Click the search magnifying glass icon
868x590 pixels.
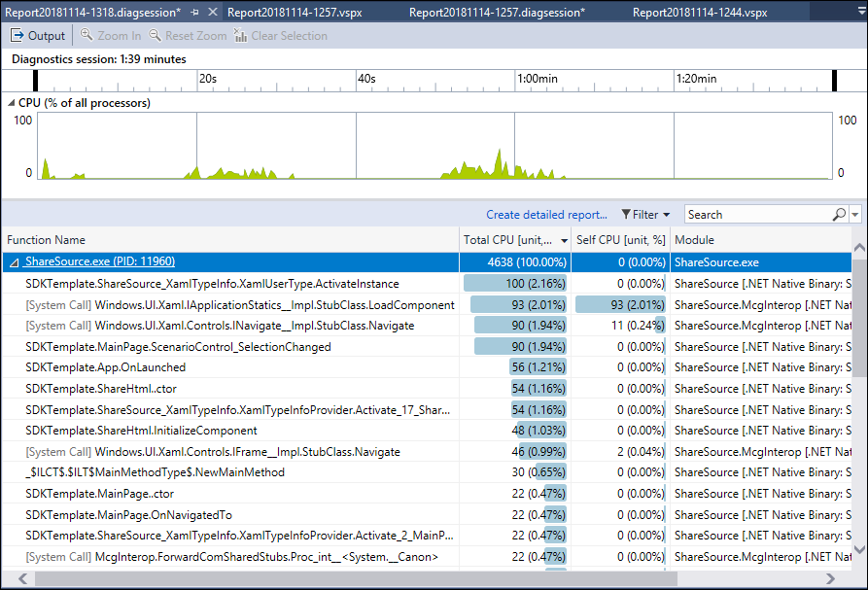click(x=842, y=215)
